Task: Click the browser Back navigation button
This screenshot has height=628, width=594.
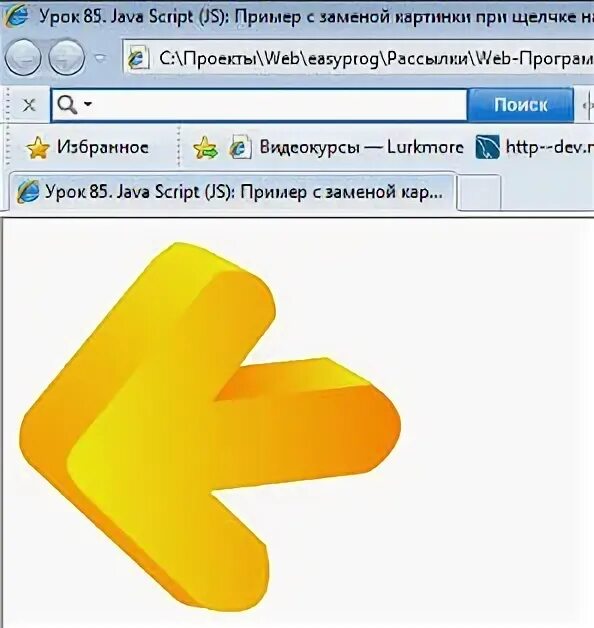Action: (23, 58)
